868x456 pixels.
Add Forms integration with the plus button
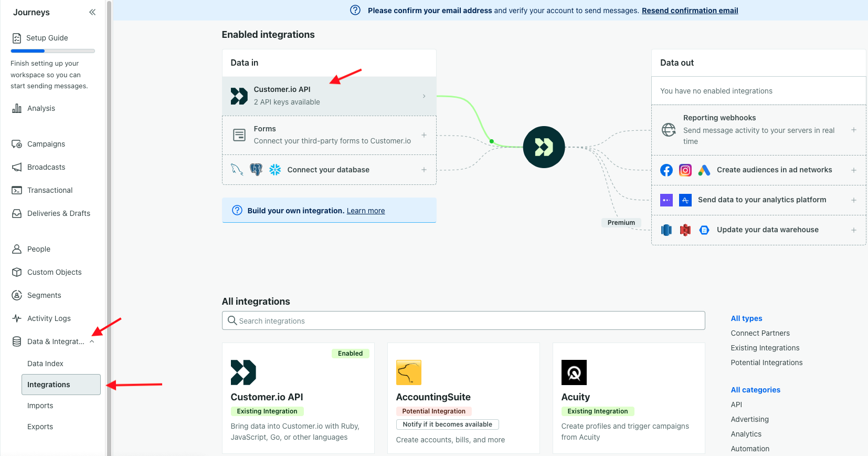point(424,135)
